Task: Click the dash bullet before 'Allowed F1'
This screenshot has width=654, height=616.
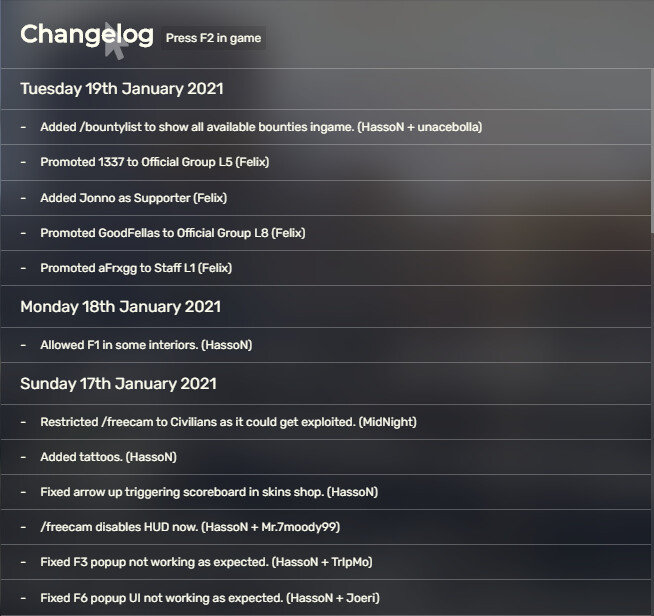Action: (x=23, y=345)
